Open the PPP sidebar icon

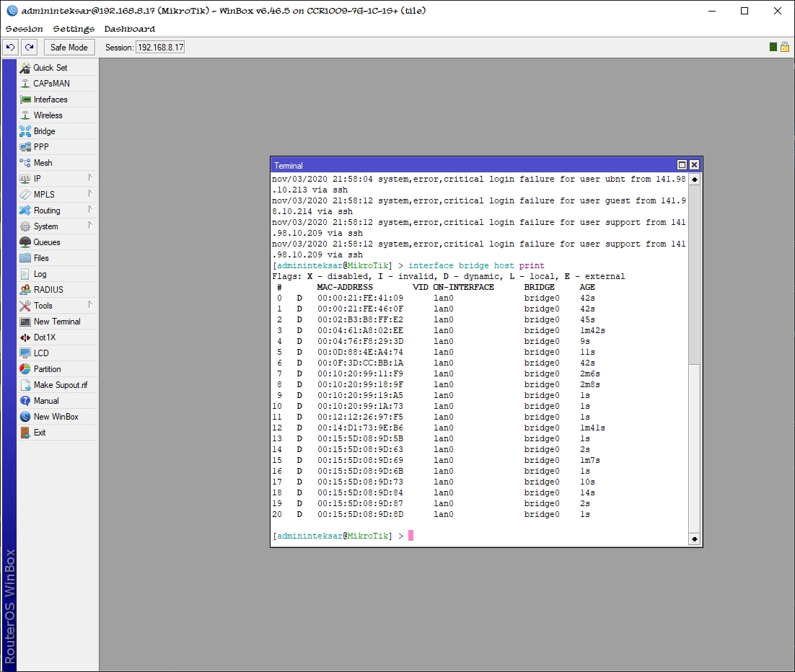(25, 147)
